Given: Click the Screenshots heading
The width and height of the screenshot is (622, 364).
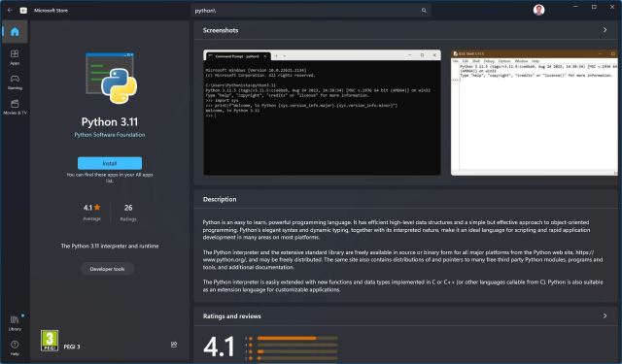Looking at the screenshot, I should 221,30.
